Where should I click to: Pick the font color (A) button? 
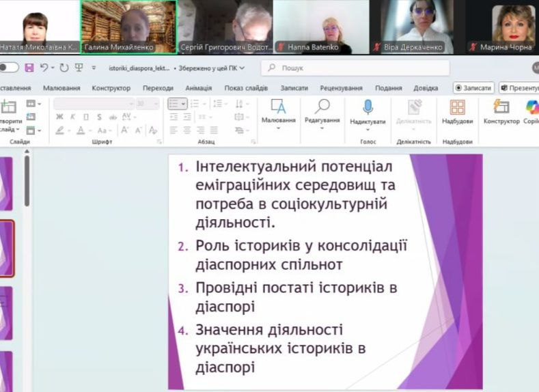point(81,130)
